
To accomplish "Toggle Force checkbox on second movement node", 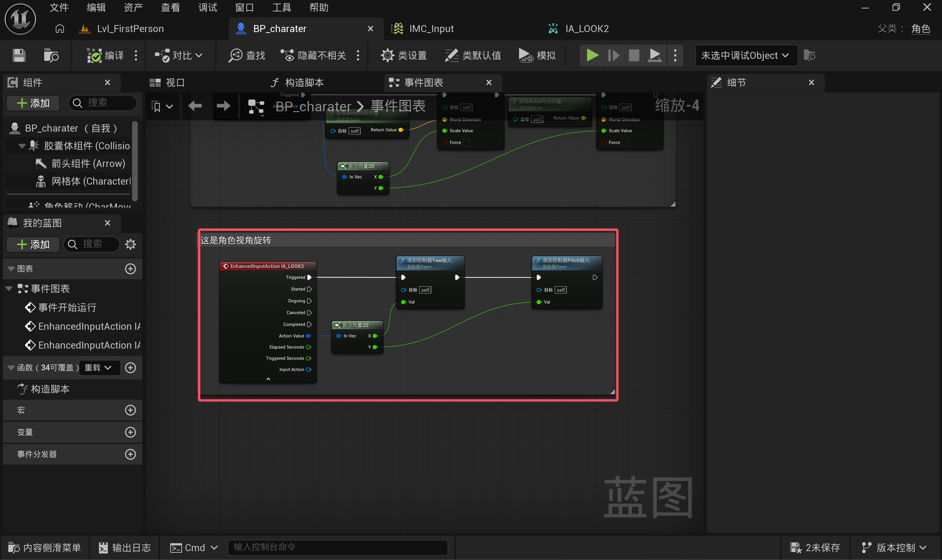I will coord(625,143).
